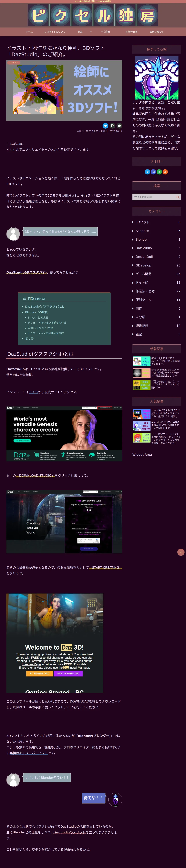Click the table of contents list icon
The width and height of the screenshot is (186, 868).
(24, 299)
